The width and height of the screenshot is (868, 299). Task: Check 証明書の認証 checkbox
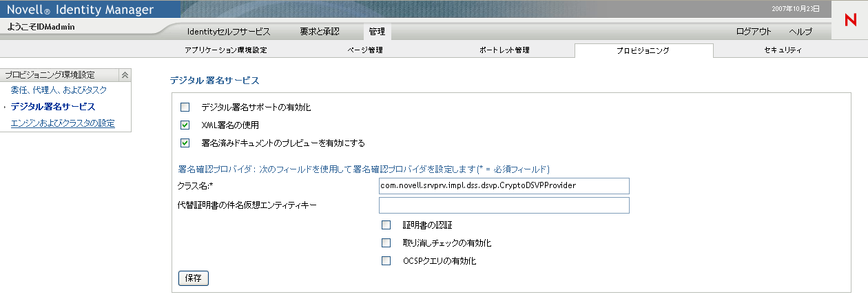pos(386,225)
